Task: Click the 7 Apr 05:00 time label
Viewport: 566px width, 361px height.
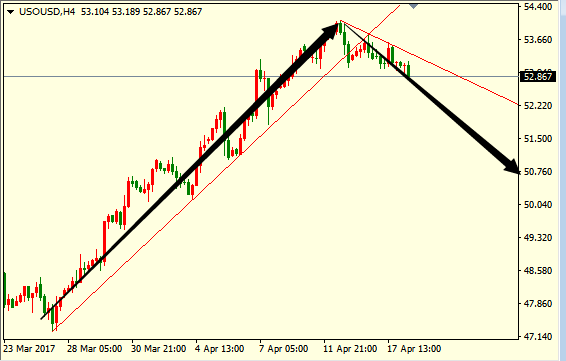Action: 284,349
